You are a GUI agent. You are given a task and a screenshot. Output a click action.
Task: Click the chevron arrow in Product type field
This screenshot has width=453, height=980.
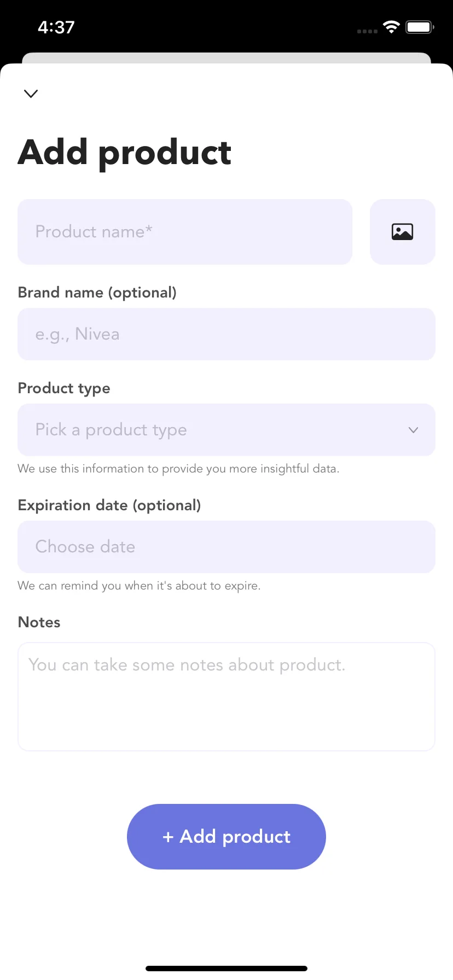[x=414, y=430]
